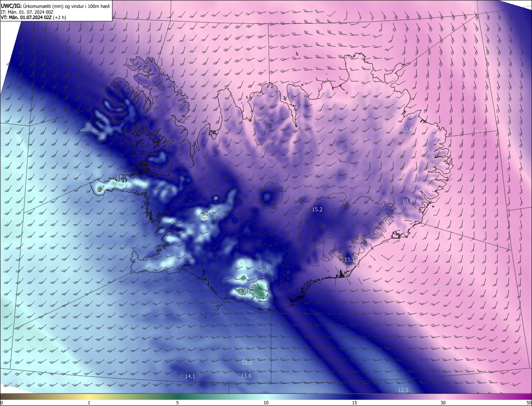Click the yellow segment of the precipitation colorbar
This screenshot has height=406, width=532.
point(89,396)
